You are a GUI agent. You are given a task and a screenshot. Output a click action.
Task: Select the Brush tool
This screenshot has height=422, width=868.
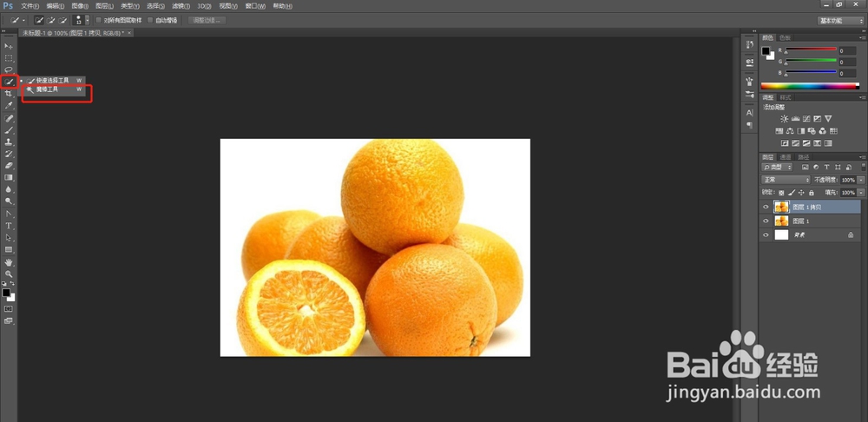coord(9,130)
